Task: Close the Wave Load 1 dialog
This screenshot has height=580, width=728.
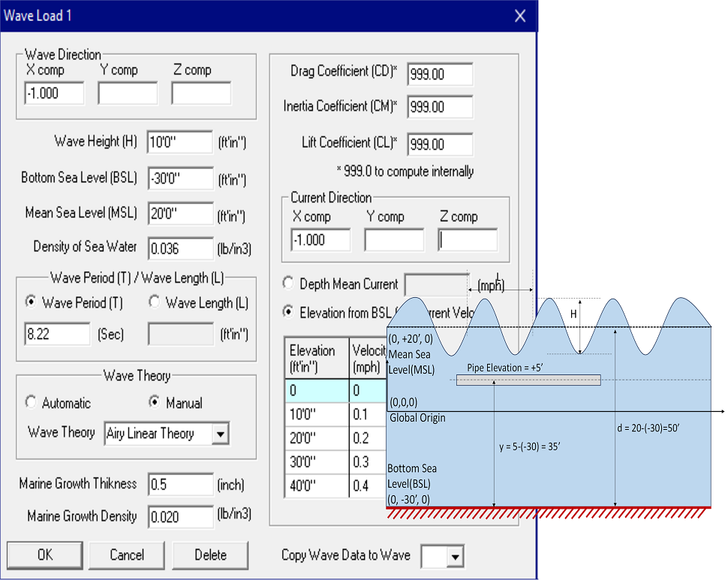Action: pyautogui.click(x=519, y=16)
